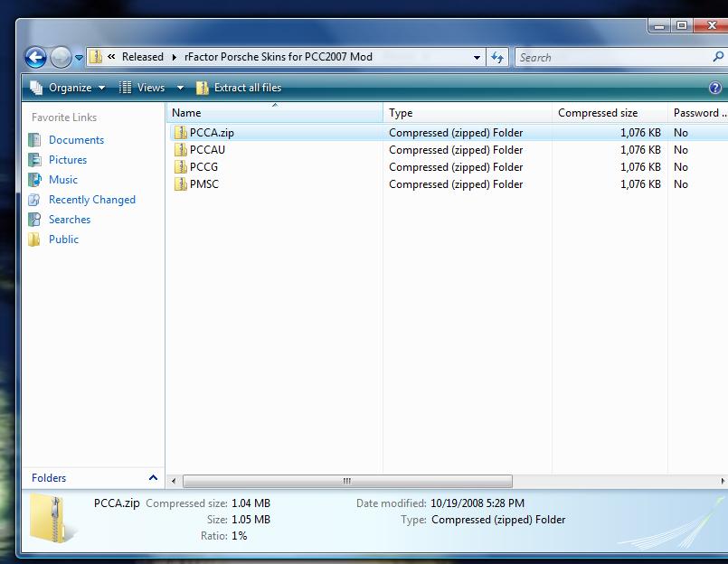The image size is (728, 564).
Task: Open Recently Changed favorite link
Action: pyautogui.click(x=92, y=200)
